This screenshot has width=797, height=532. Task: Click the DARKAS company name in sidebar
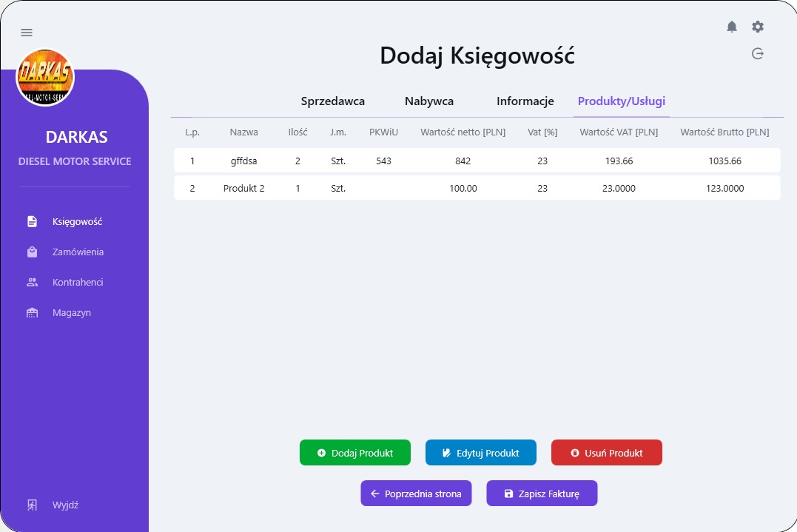click(76, 137)
